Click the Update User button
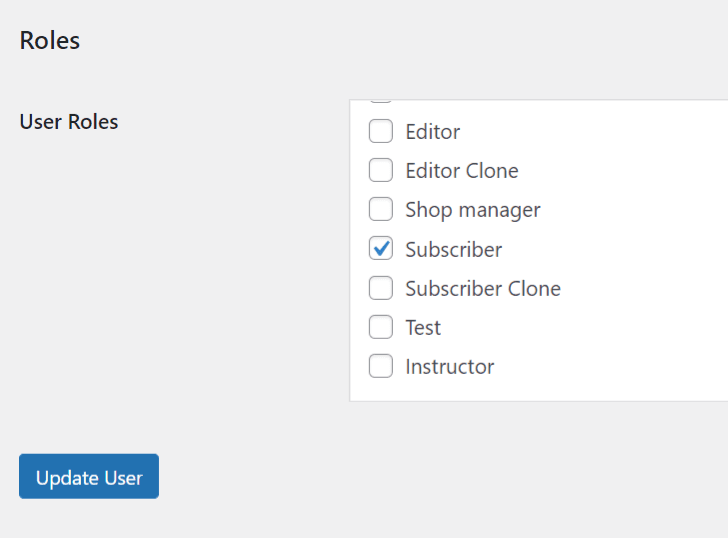This screenshot has height=538, width=728. coord(89,476)
